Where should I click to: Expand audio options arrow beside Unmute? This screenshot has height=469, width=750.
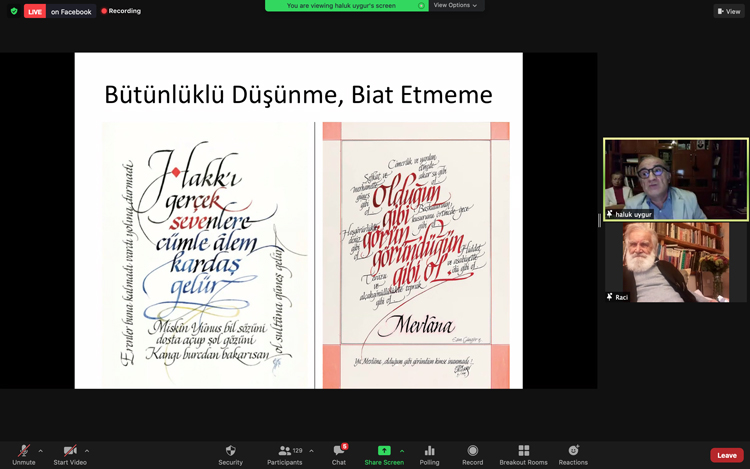pos(41,451)
